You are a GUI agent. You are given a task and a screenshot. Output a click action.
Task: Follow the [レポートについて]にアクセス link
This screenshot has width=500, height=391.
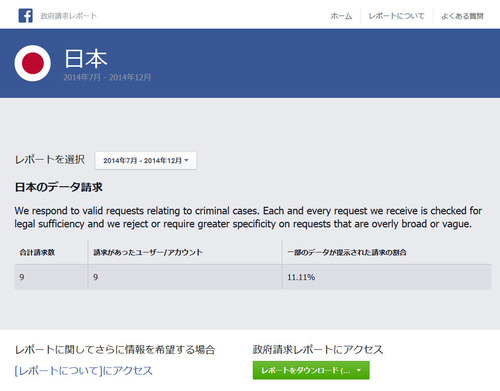click(x=84, y=371)
